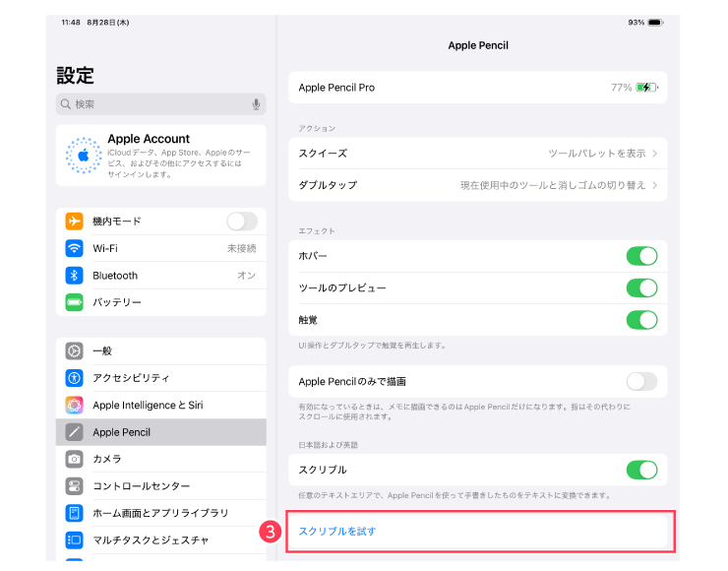This screenshot has height=571, width=728.
Task: Open the Squeeze (スクイーズ) chevron
Action: (654, 154)
